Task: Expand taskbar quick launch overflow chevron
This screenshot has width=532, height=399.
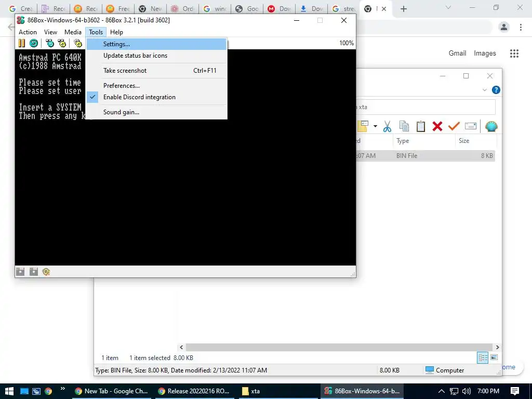Action: pos(62,388)
